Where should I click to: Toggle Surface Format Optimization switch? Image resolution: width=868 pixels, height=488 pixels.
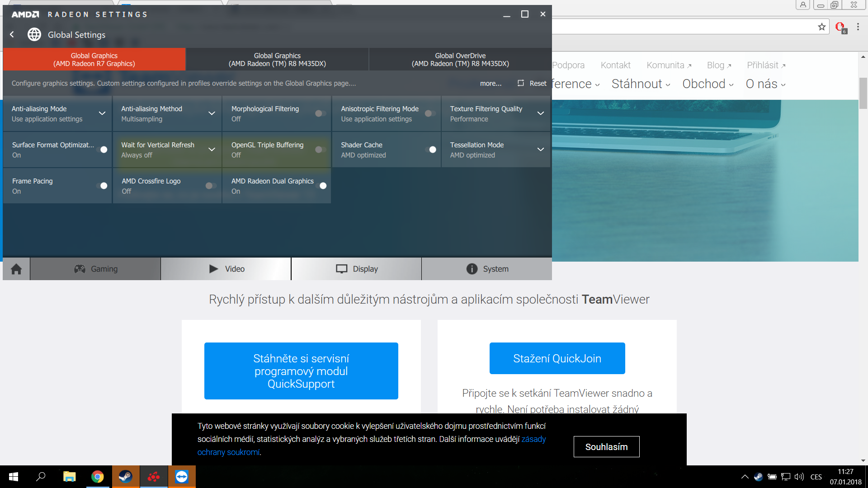(102, 150)
